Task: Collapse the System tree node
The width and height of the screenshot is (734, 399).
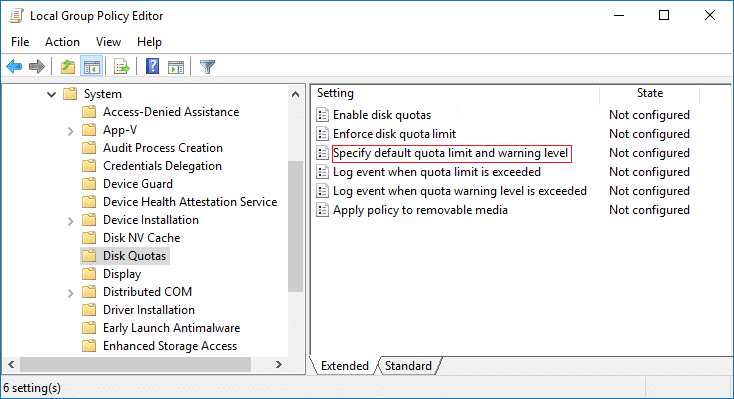Action: tap(51, 94)
